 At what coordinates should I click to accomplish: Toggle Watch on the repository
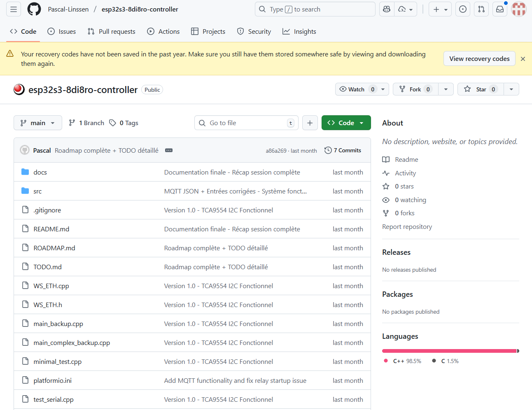[x=357, y=89]
